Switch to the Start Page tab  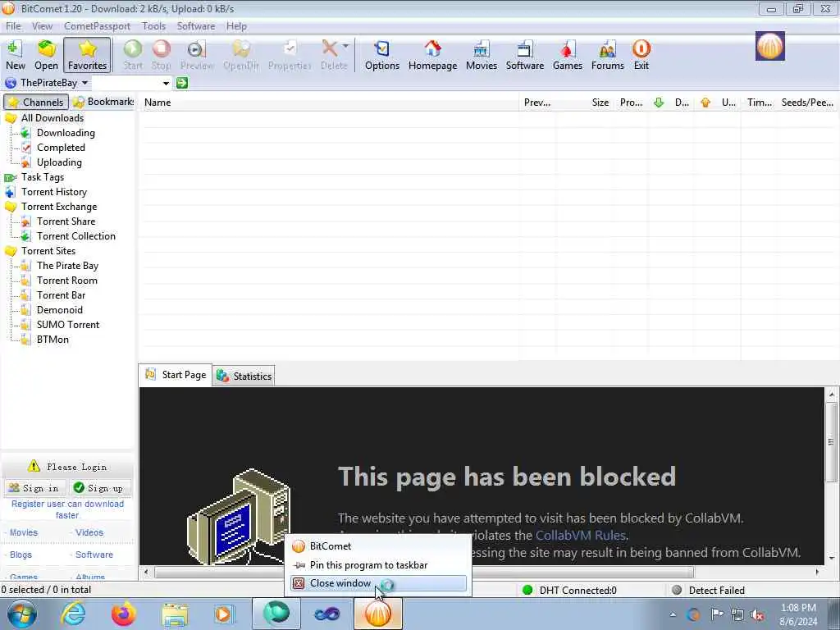176,374
